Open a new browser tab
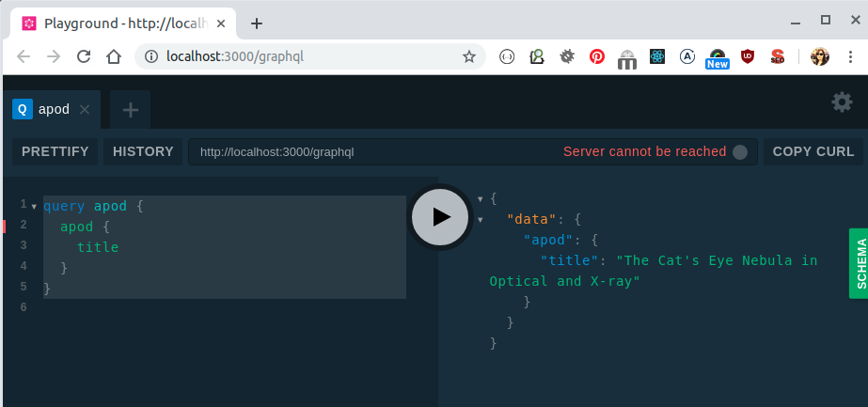 (x=257, y=23)
